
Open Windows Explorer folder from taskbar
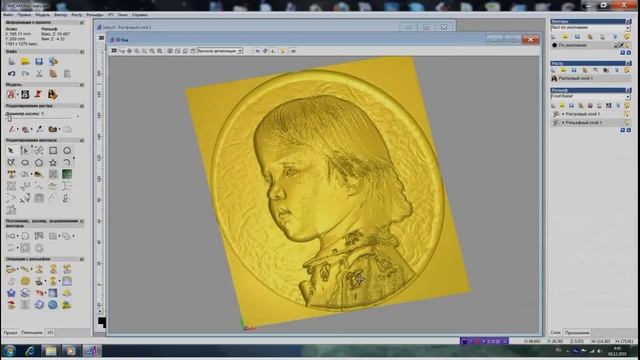51,351
